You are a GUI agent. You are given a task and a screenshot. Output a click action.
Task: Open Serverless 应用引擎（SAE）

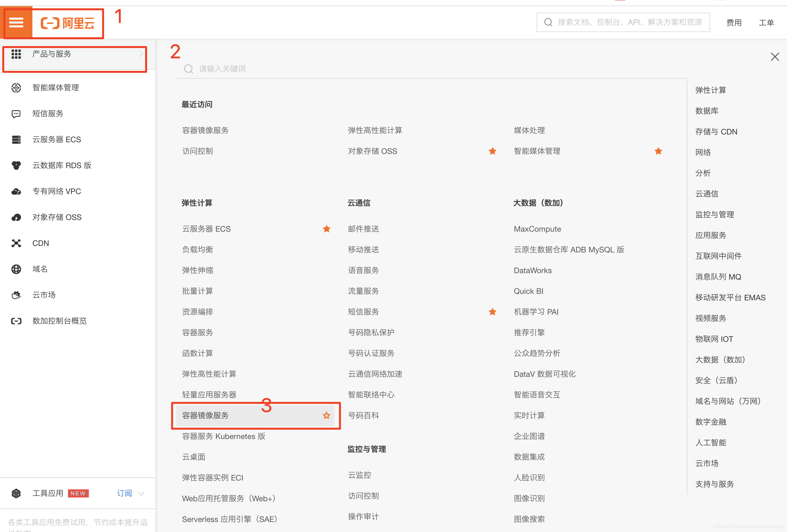coord(230,519)
